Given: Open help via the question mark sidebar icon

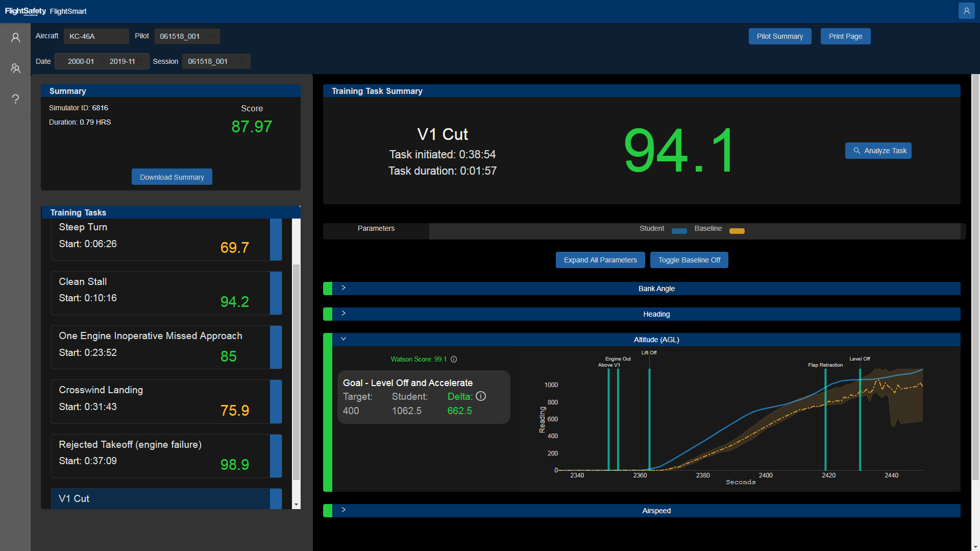Looking at the screenshot, I should pyautogui.click(x=15, y=99).
